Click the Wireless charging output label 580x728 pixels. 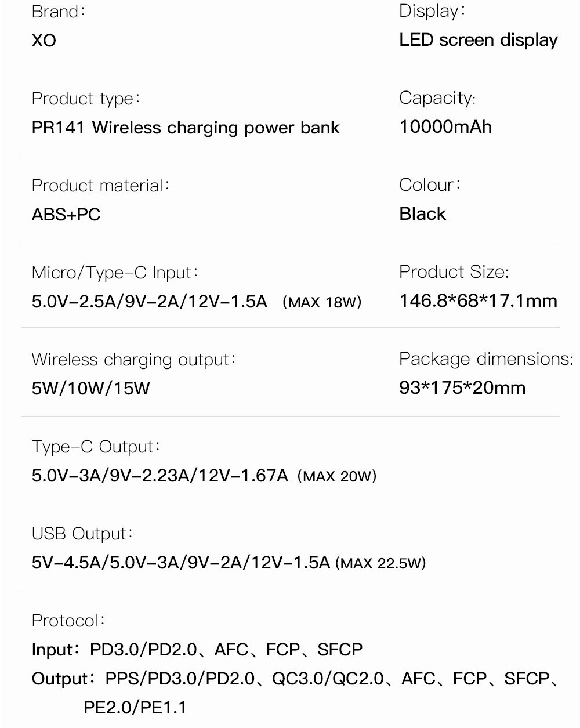pyautogui.click(x=134, y=360)
